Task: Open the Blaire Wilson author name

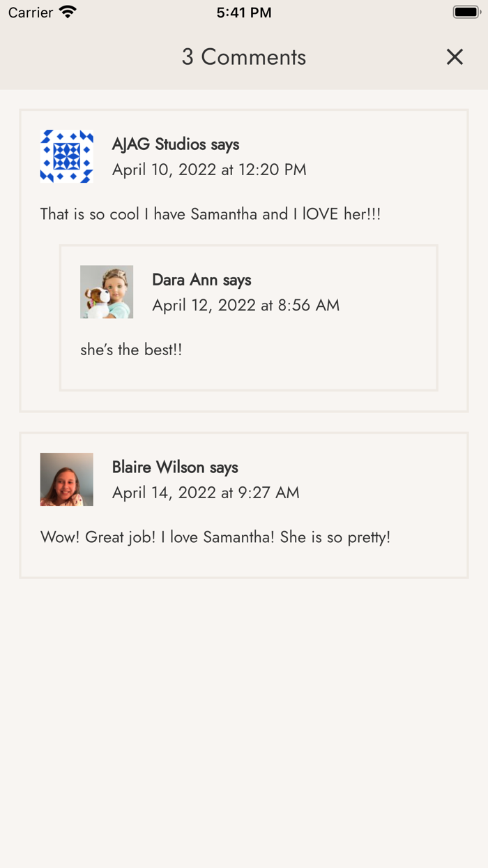Action: (158, 467)
